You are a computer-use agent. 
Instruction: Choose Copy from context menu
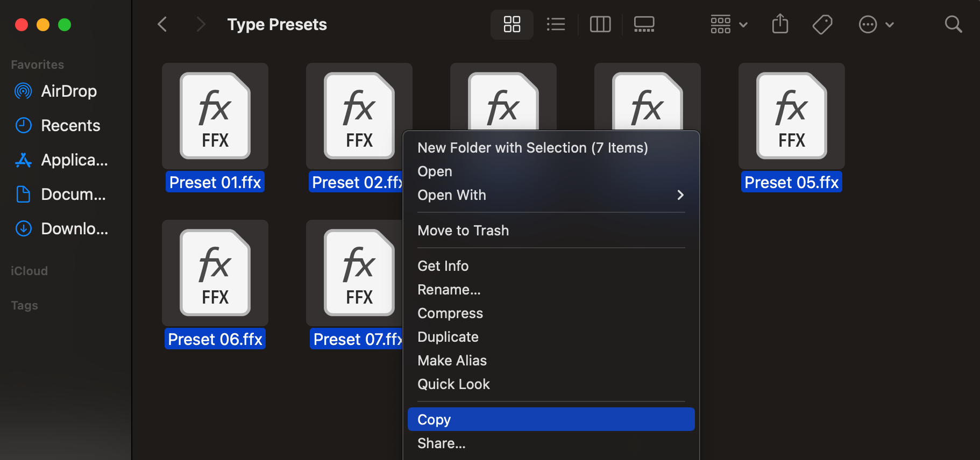coord(551,420)
